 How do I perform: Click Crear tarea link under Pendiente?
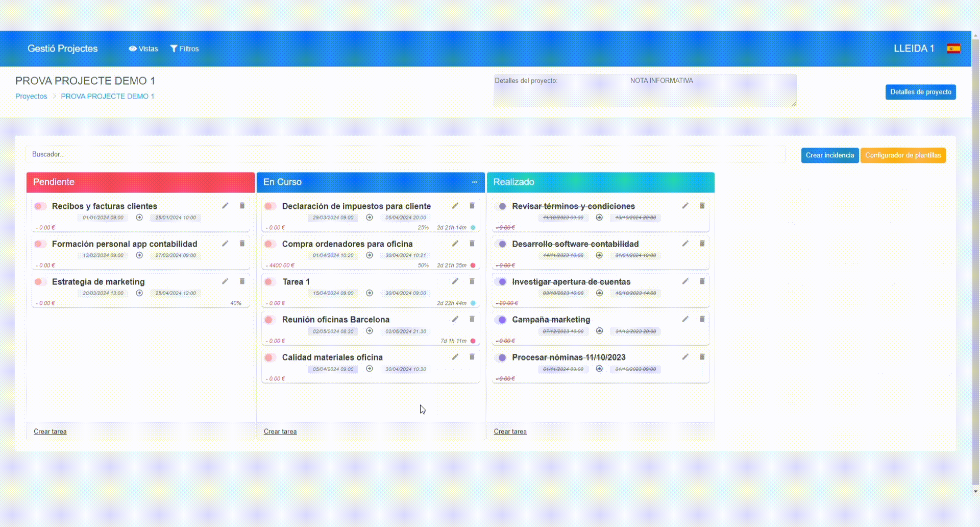50,432
